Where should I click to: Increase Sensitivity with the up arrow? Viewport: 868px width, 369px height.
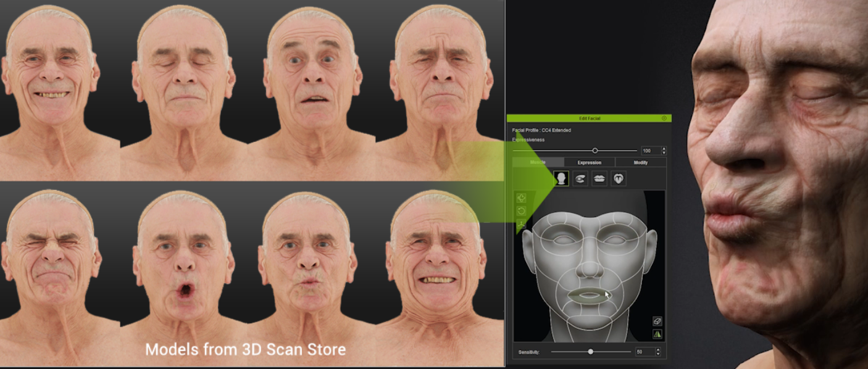(658, 350)
